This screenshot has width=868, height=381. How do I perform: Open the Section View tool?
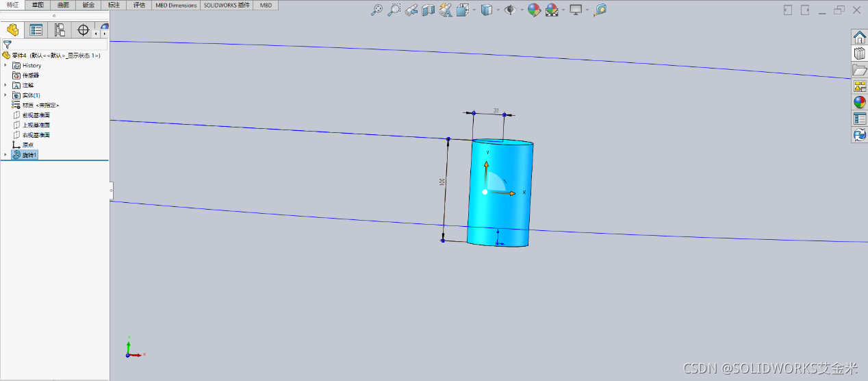[x=429, y=10]
